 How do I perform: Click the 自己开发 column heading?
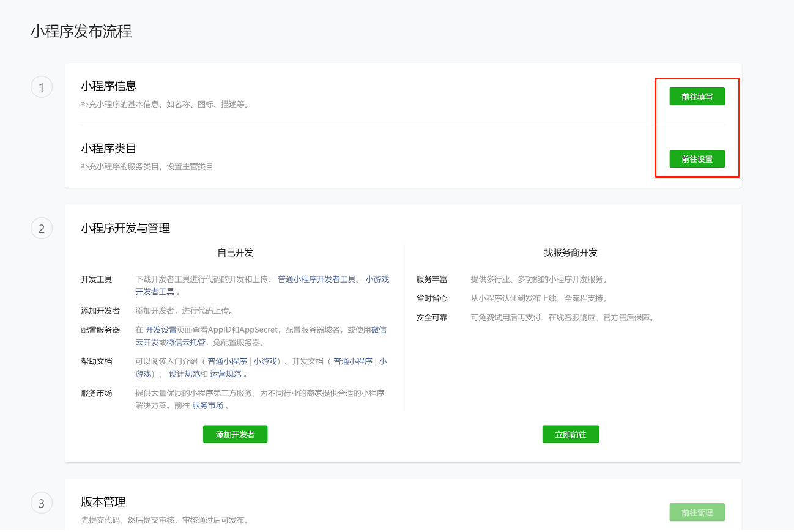click(235, 253)
